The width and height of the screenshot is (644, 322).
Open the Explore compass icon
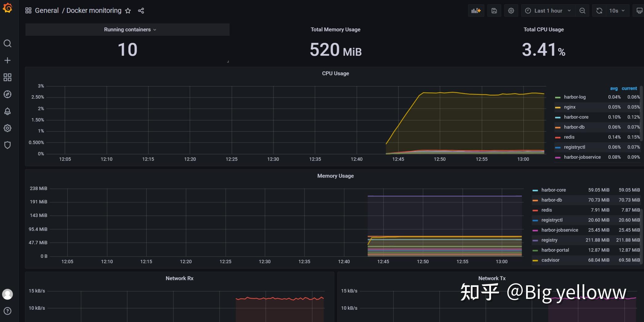tap(7, 94)
